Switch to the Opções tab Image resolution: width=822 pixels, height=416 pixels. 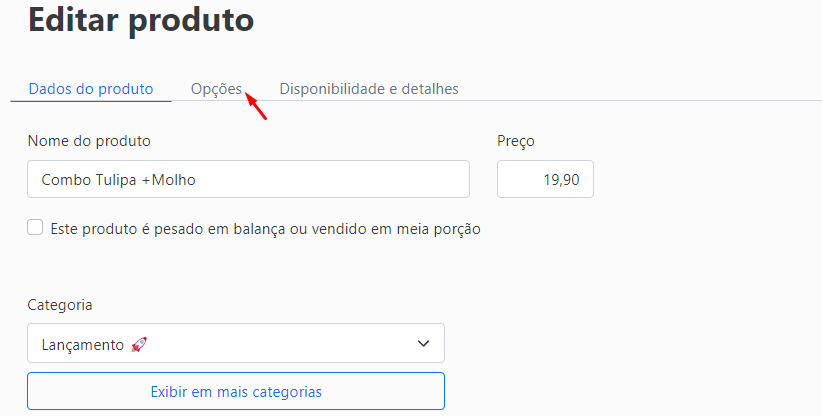(x=217, y=89)
